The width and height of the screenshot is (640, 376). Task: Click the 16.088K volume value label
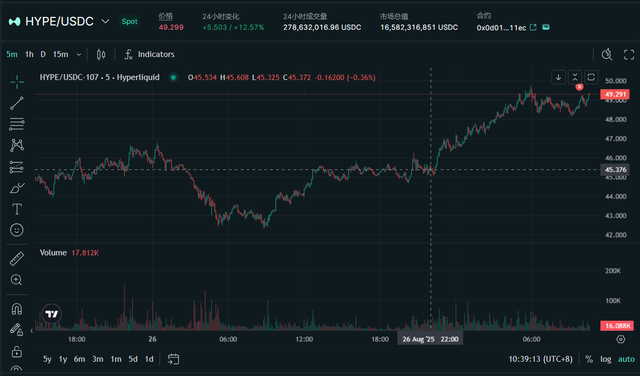tap(617, 326)
